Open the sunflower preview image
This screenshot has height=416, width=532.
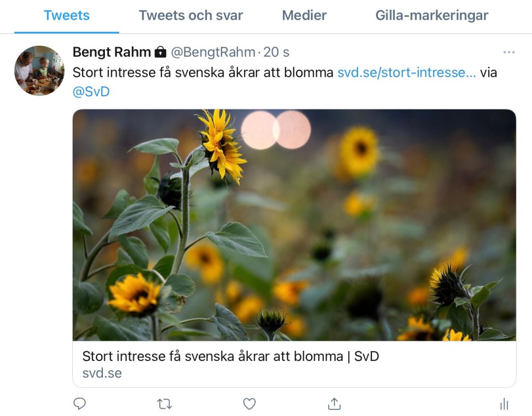(x=294, y=225)
